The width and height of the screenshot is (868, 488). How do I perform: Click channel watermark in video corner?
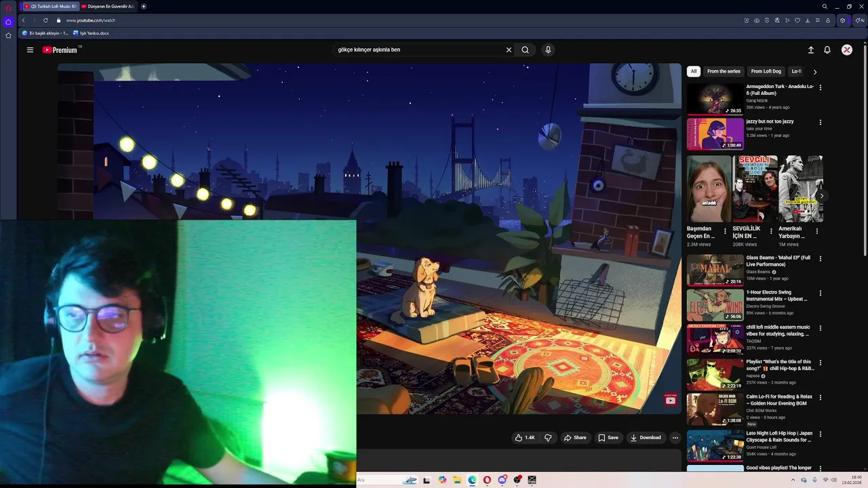[670, 400]
